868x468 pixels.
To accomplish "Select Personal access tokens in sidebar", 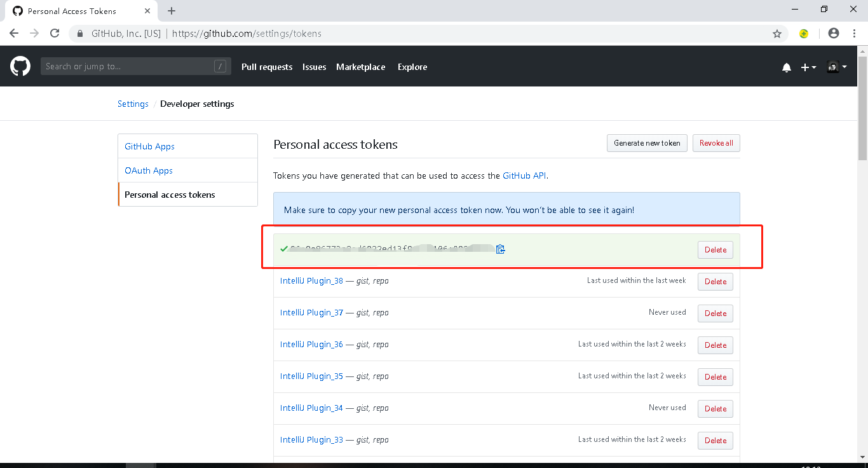I will point(188,195).
